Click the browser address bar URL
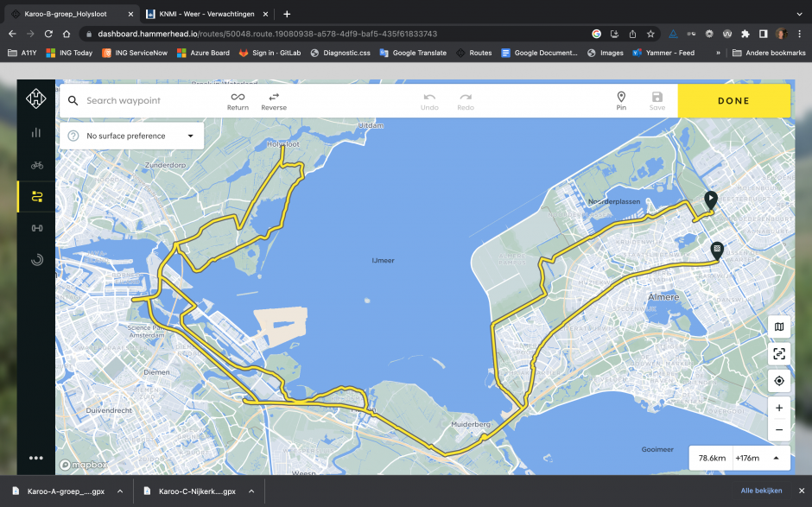This screenshot has height=507, width=812. tap(267, 34)
